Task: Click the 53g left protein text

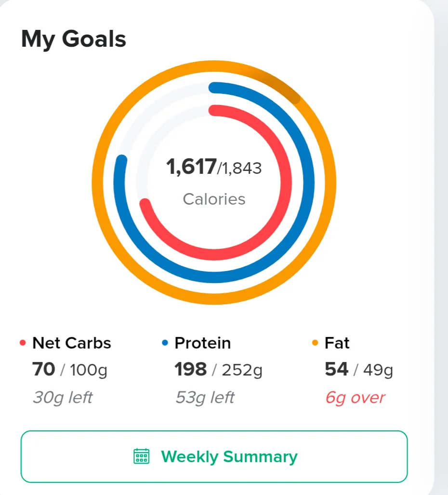Action: [x=205, y=397]
